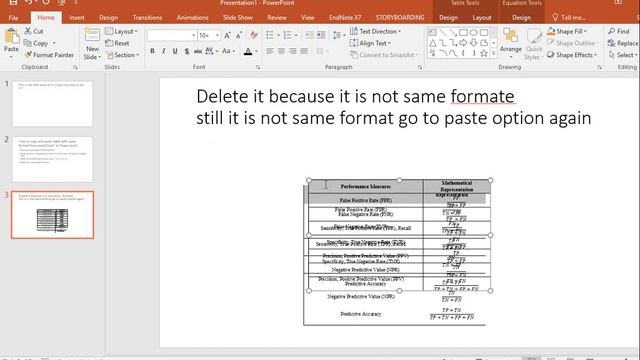Reset the slide layout
This screenshot has height=360, width=640.
pyautogui.click(x=118, y=43)
